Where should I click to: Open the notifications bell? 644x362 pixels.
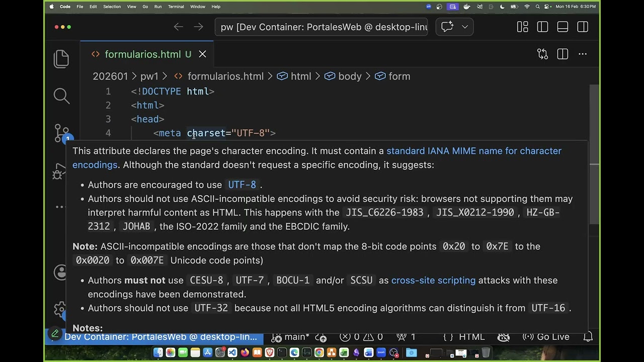pyautogui.click(x=587, y=336)
